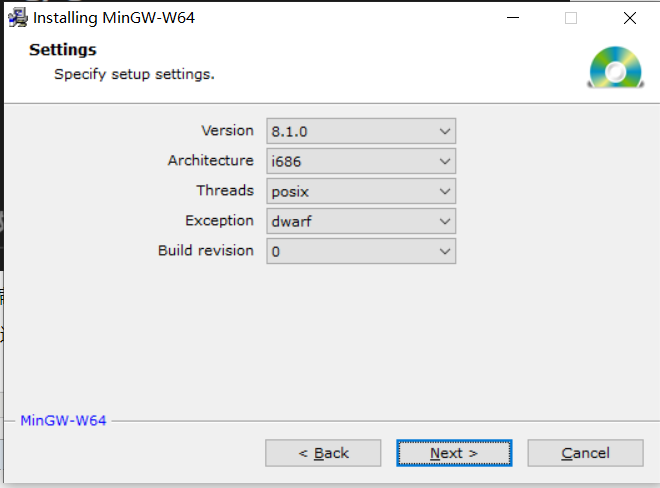Expand the Architecture combo box showing i686
This screenshot has height=488, width=660.
pos(361,161)
